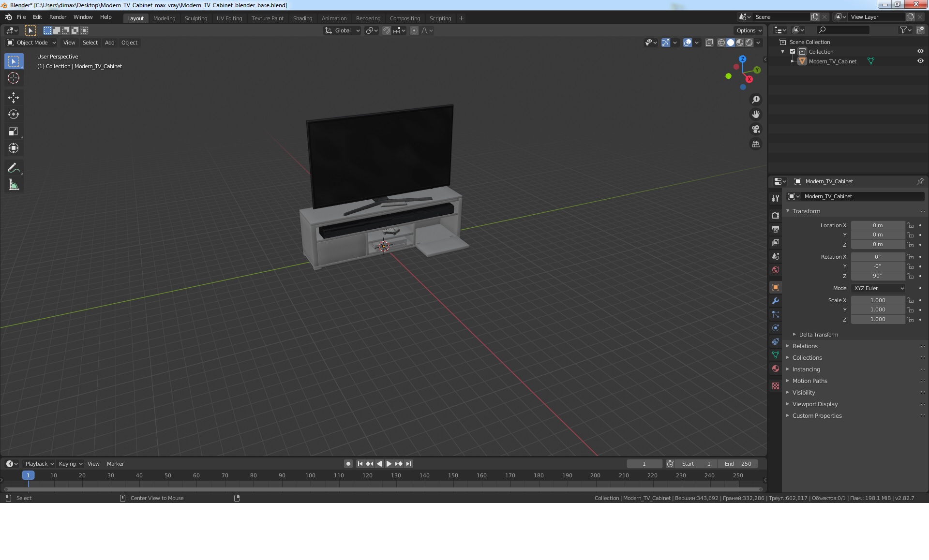
Task: Jump to timeline end
Action: 408,464
